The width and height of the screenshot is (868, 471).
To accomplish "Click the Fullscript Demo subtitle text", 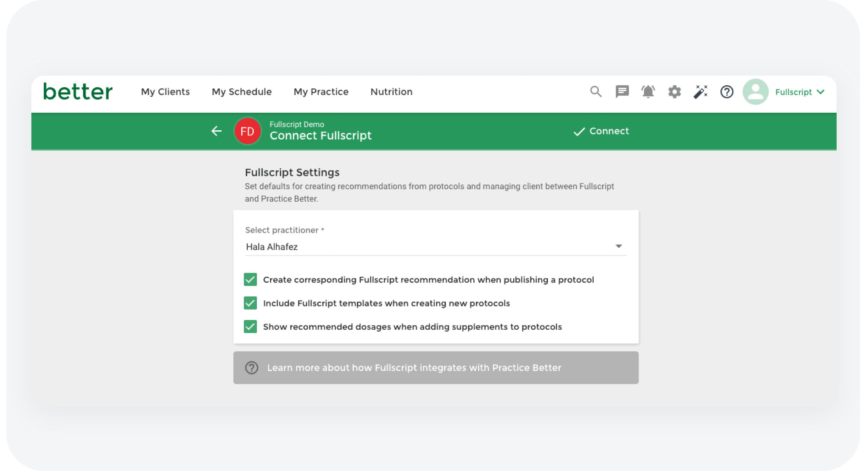I will 297,124.
